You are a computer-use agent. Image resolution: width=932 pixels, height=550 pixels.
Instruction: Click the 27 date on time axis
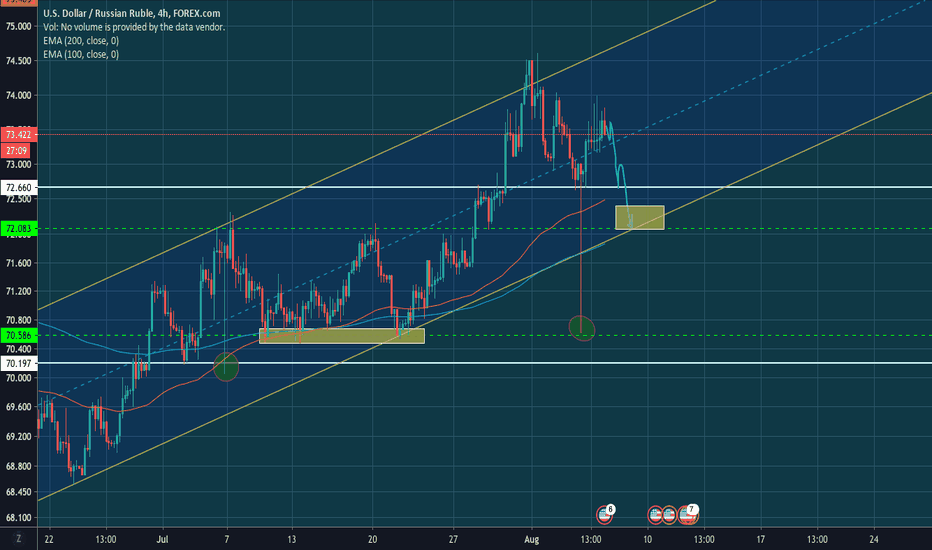coord(454,539)
